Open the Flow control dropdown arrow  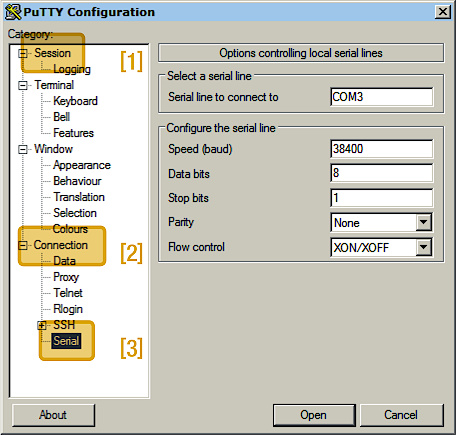point(423,247)
